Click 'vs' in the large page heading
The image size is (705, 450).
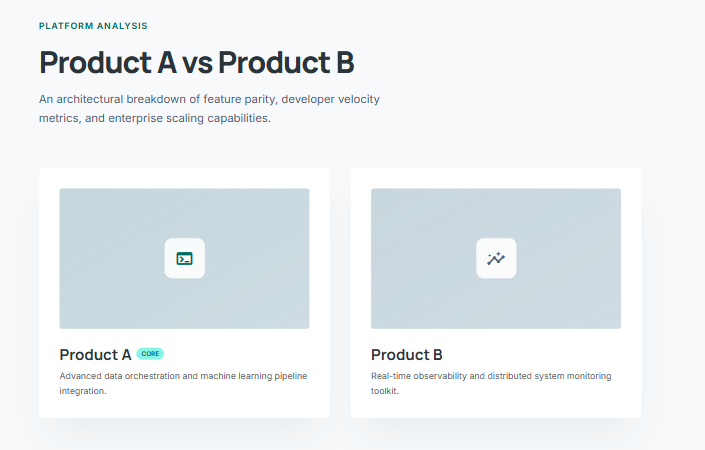point(197,63)
